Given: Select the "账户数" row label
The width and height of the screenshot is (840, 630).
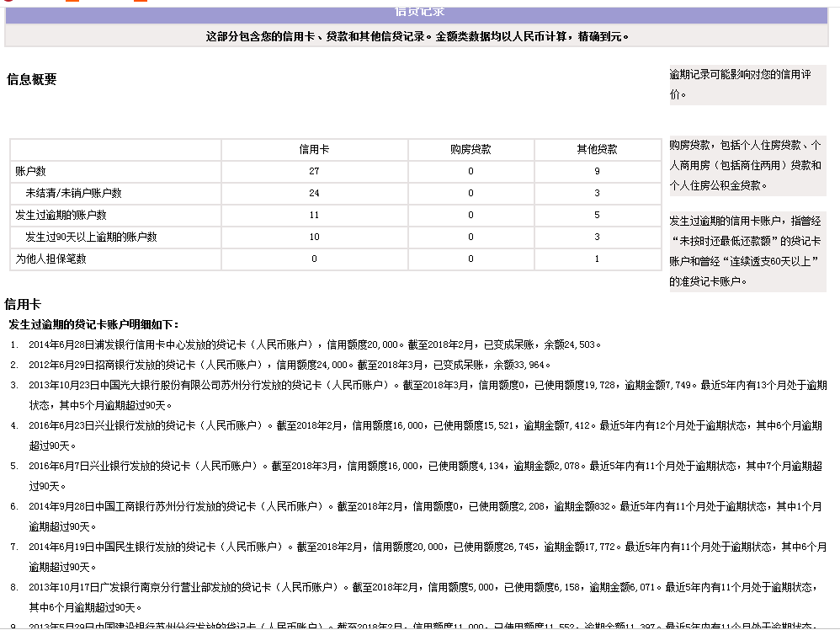Looking at the screenshot, I should (x=30, y=171).
